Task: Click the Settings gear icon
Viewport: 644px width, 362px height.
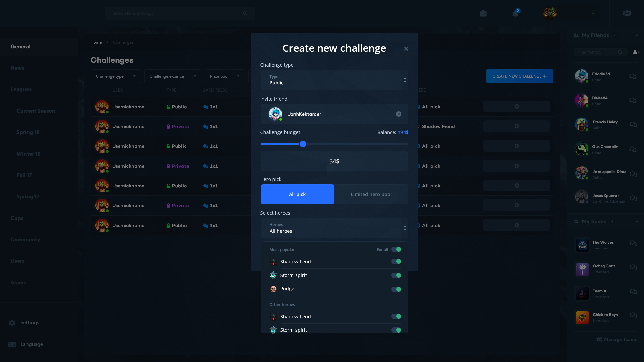Action: (12, 323)
